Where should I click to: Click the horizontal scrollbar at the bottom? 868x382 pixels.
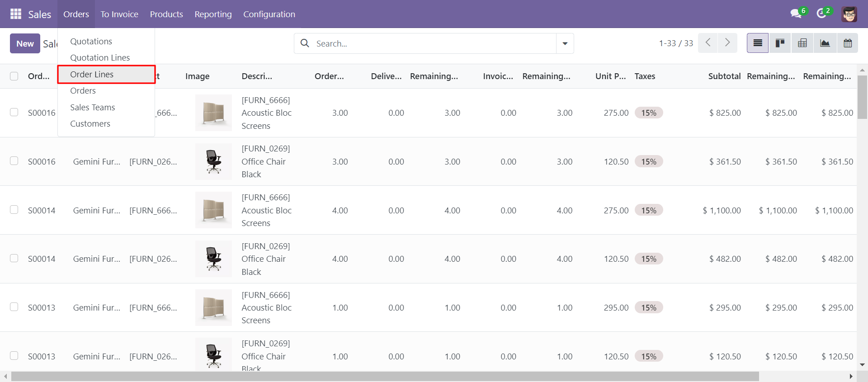click(x=385, y=377)
